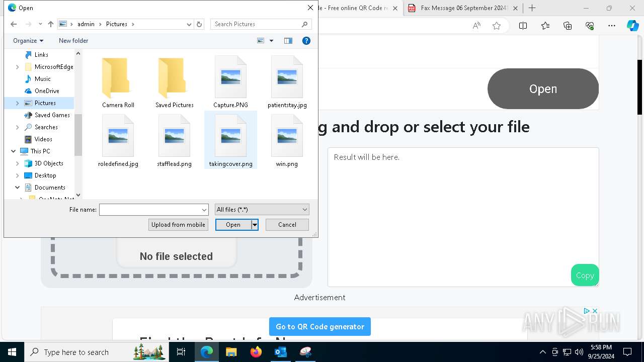644x362 pixels.
Task: Open the Camera Roll folder
Action: pyautogui.click(x=118, y=82)
